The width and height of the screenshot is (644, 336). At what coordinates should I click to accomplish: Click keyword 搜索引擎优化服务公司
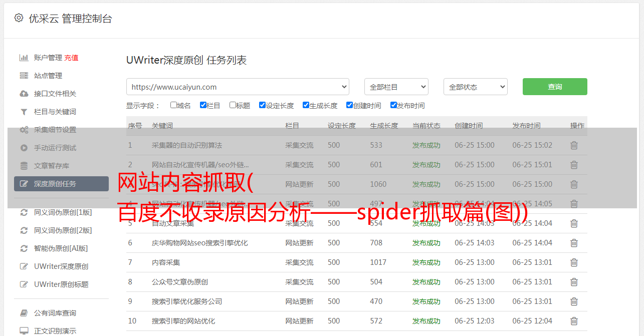pyautogui.click(x=187, y=301)
